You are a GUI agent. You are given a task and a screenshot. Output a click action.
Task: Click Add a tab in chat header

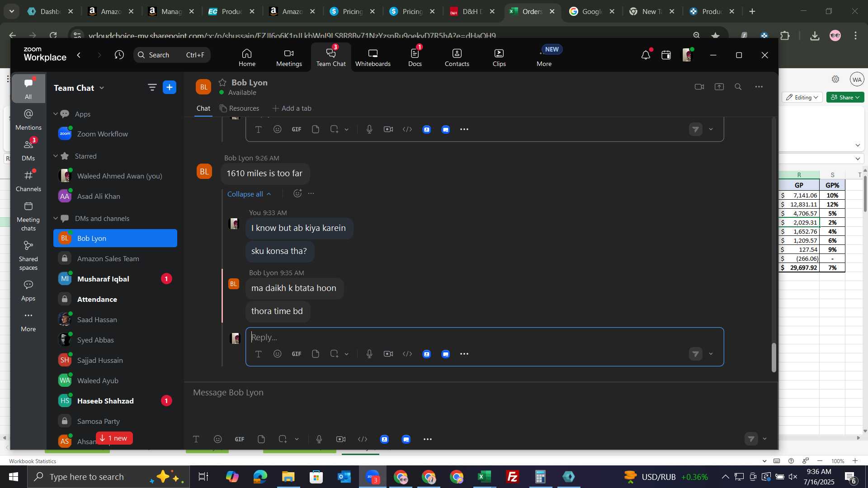[292, 108]
